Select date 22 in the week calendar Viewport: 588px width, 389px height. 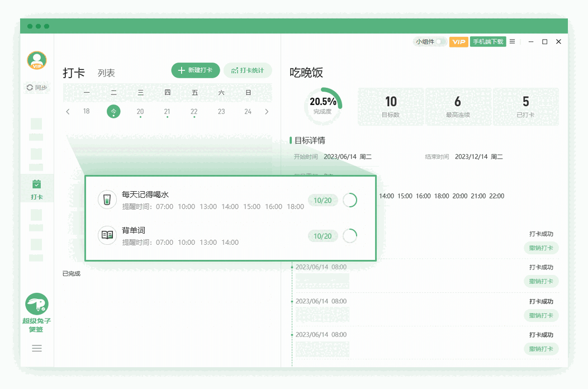pyautogui.click(x=194, y=111)
